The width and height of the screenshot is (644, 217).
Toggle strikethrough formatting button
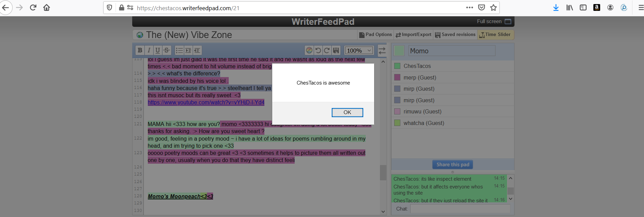point(167,50)
